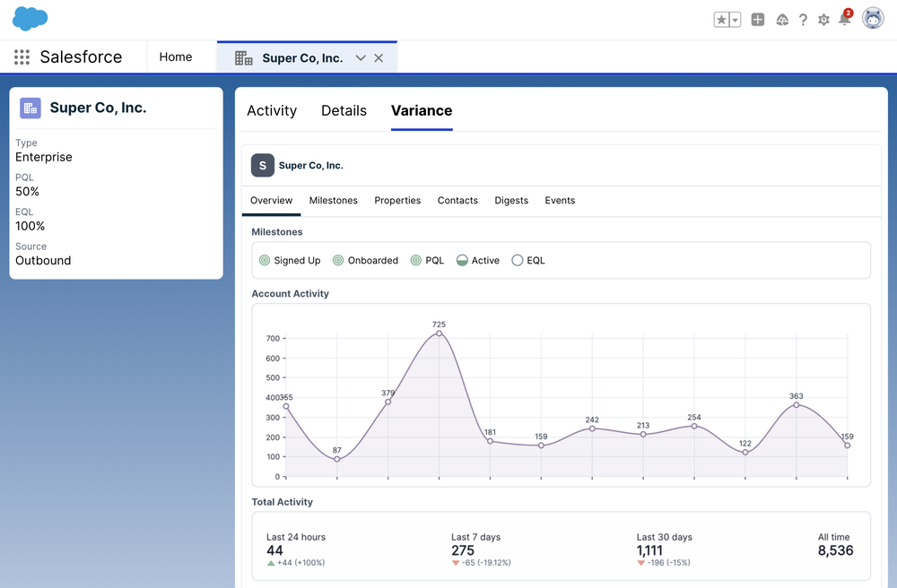Screen dimensions: 897x588
Task: Click the purple account icon in sidebar
Action: (30, 108)
